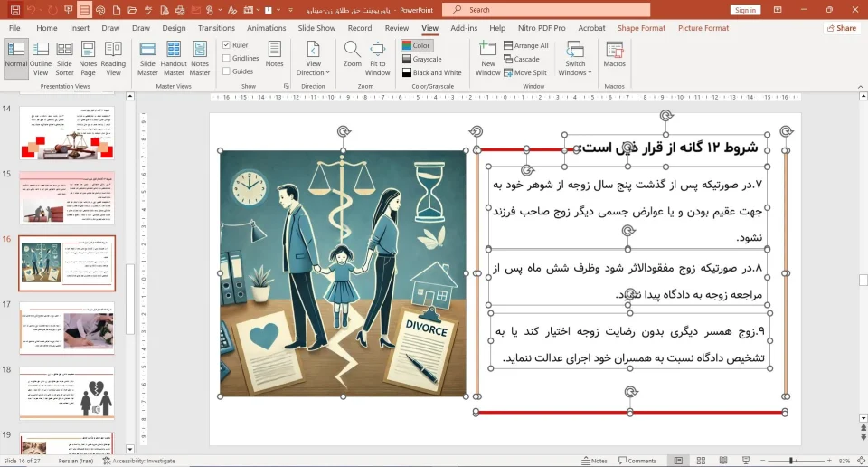Click Move Split
The width and height of the screenshot is (868, 467).
[x=525, y=72]
